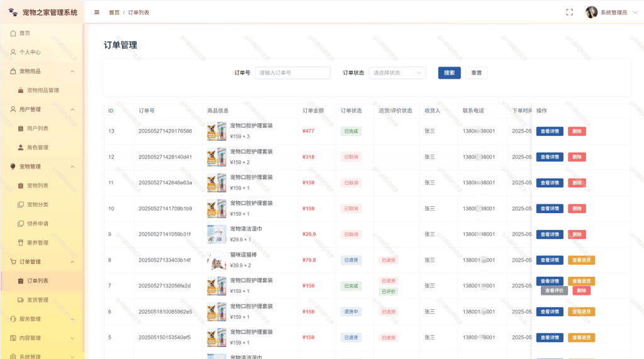
Task: Click the paw logo icon
Action: [x=13, y=13]
